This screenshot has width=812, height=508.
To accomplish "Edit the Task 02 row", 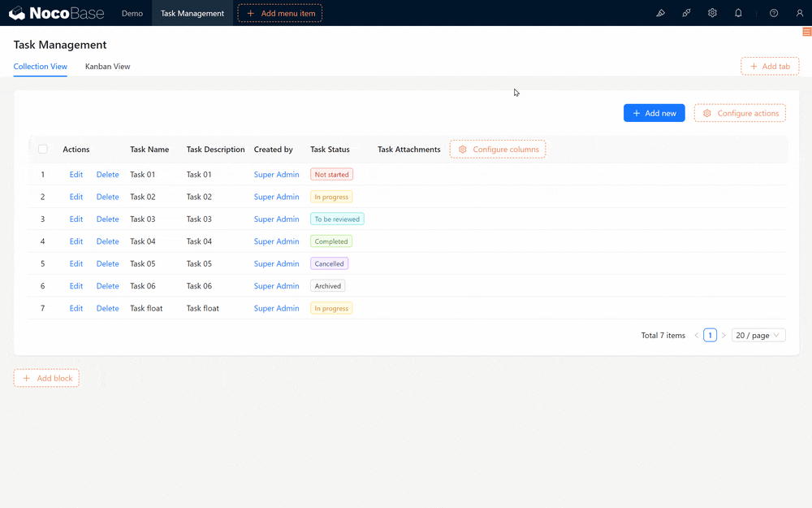I will (x=76, y=197).
